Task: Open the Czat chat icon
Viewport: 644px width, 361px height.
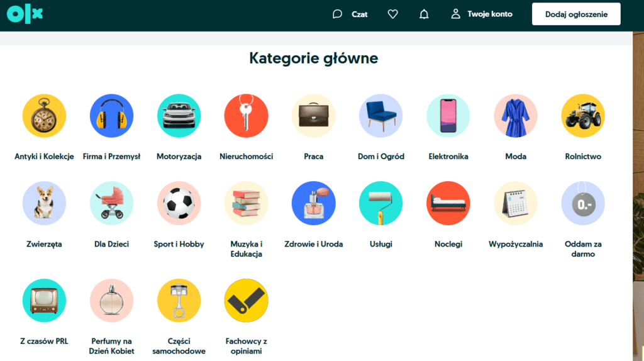Action: (x=338, y=14)
